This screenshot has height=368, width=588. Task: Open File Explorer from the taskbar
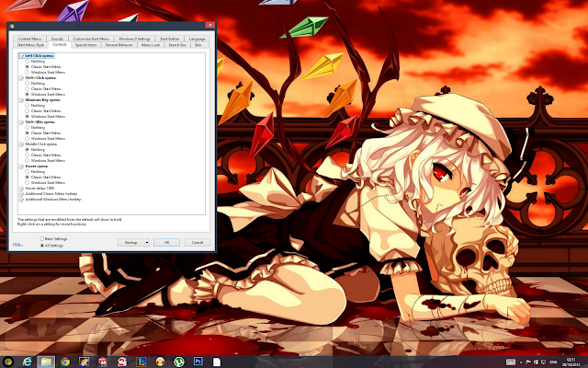tap(46, 362)
